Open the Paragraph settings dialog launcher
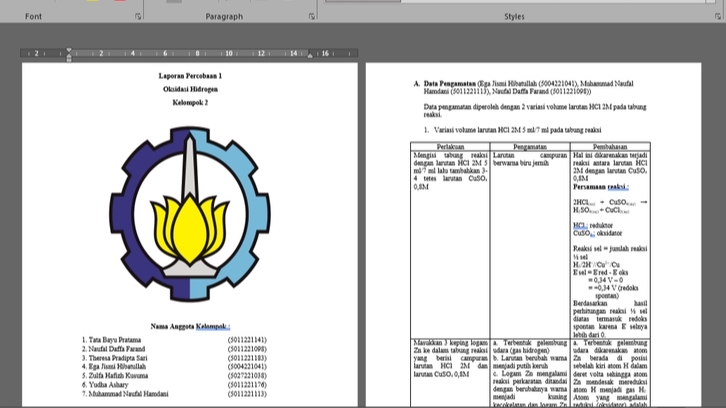 pos(312,16)
